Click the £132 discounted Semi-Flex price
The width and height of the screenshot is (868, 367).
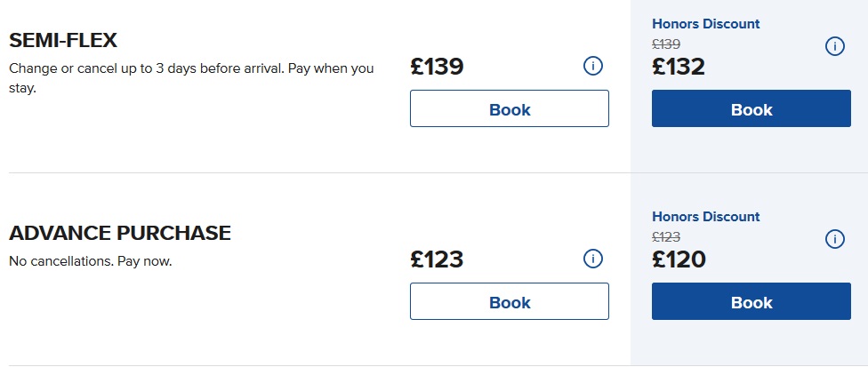679,67
